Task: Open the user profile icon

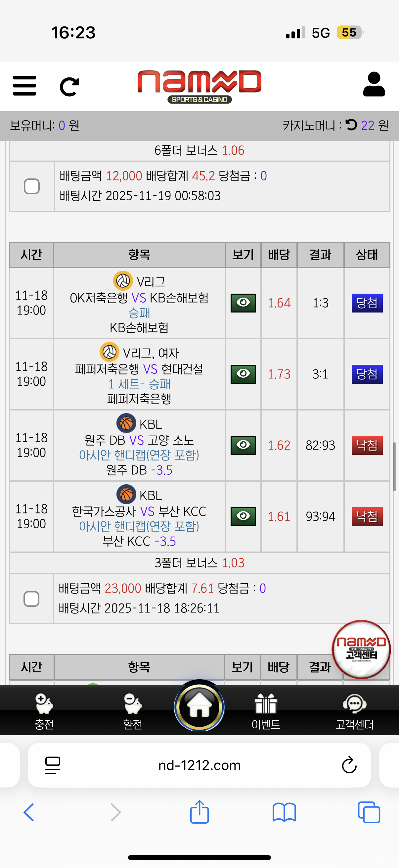Action: pyautogui.click(x=374, y=84)
